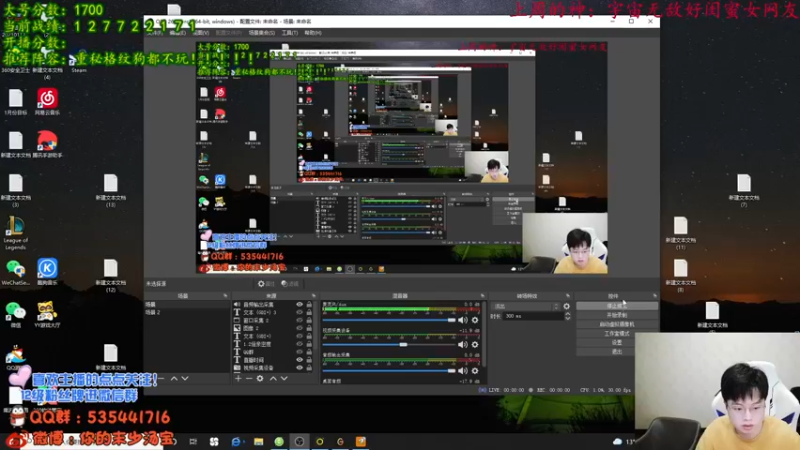Toggle visibility of 图像 2 source
The width and height of the screenshot is (800, 450).
tap(299, 328)
